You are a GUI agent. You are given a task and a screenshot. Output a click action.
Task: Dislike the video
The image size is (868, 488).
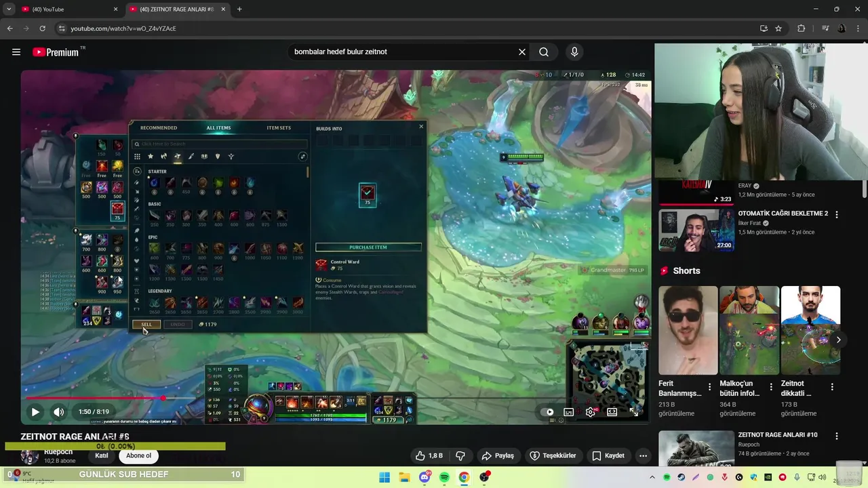[460, 455]
